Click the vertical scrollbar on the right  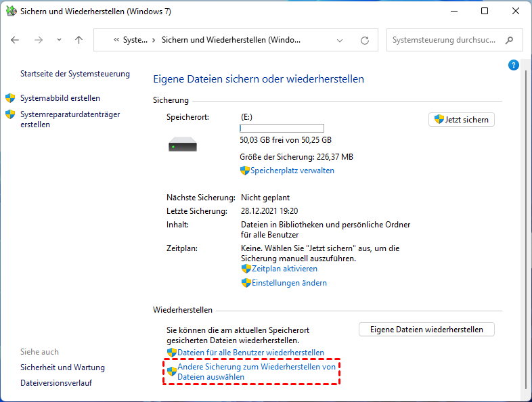click(526, 229)
